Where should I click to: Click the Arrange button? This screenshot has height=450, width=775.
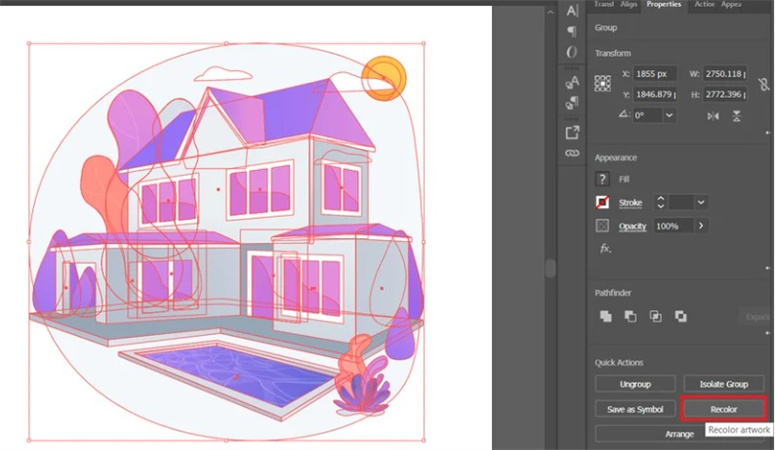[x=680, y=434]
